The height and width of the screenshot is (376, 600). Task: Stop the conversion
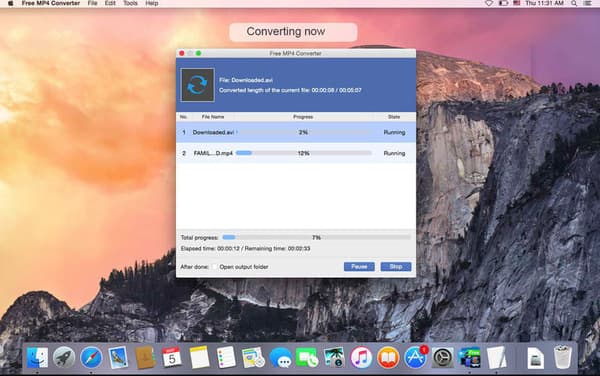pos(396,267)
